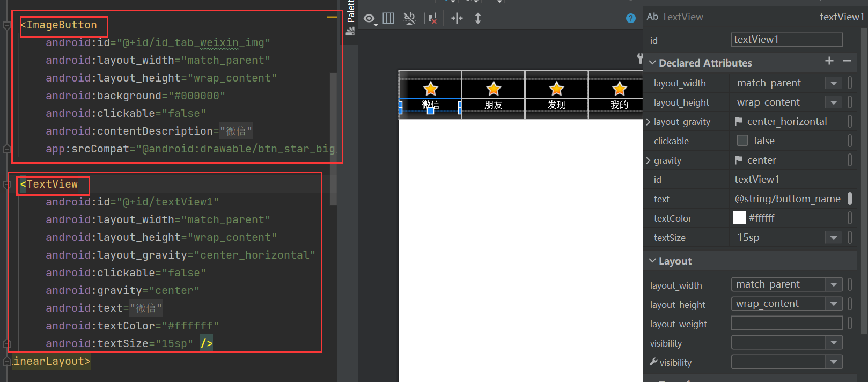The width and height of the screenshot is (868, 382).
Task: Select the 朋友 tab label in preview
Action: click(494, 105)
